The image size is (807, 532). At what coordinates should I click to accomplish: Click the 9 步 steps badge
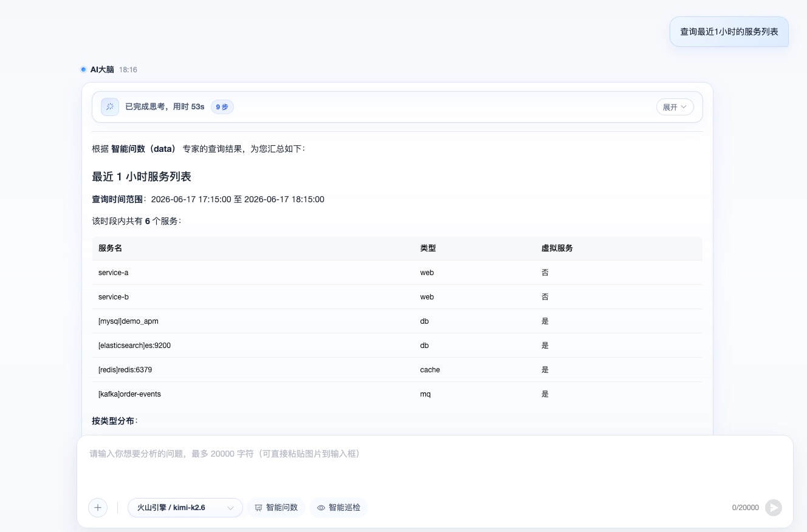(222, 107)
